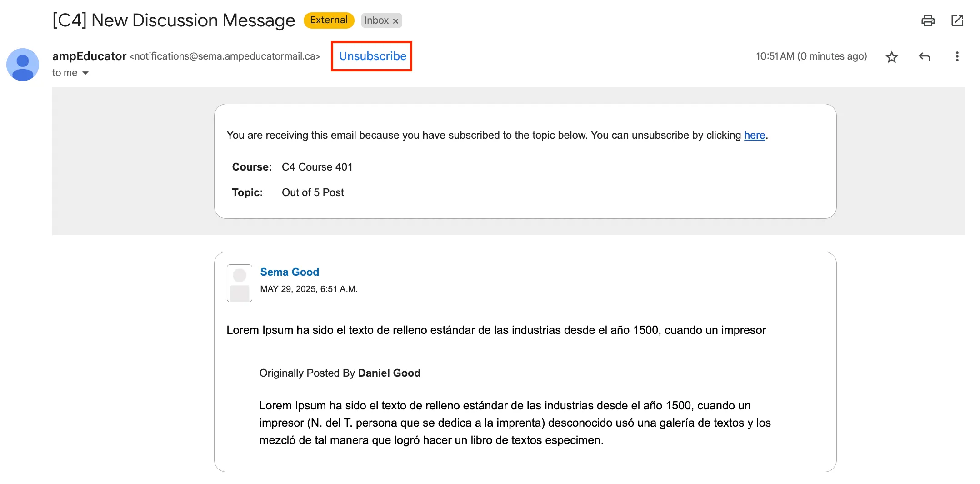Click the ampEducator sender name

(89, 56)
